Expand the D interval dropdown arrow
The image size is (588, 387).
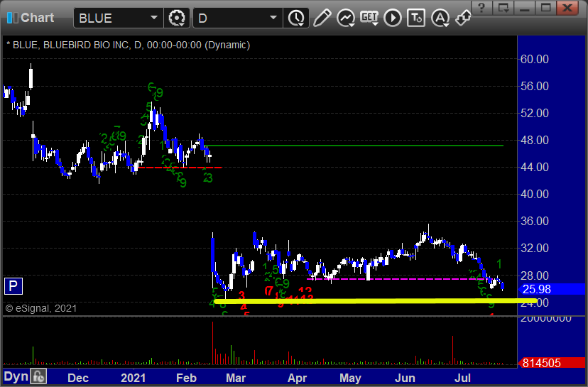[x=273, y=18]
